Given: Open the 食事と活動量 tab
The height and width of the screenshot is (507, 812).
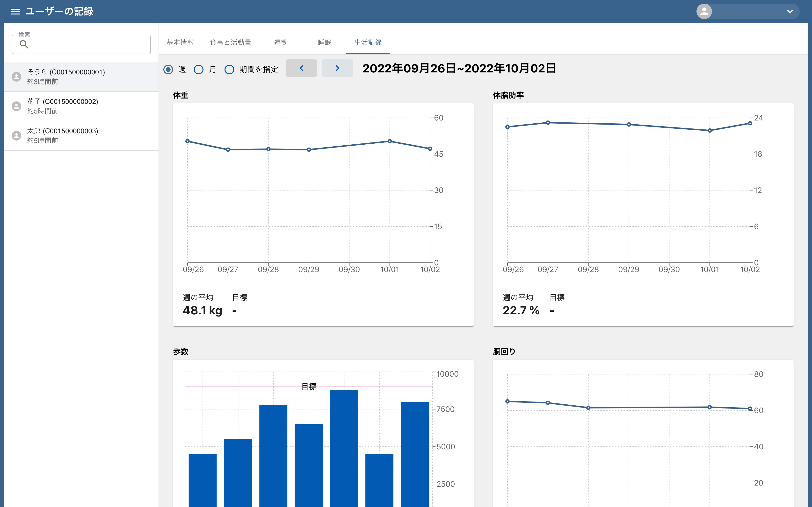Looking at the screenshot, I should coord(231,42).
